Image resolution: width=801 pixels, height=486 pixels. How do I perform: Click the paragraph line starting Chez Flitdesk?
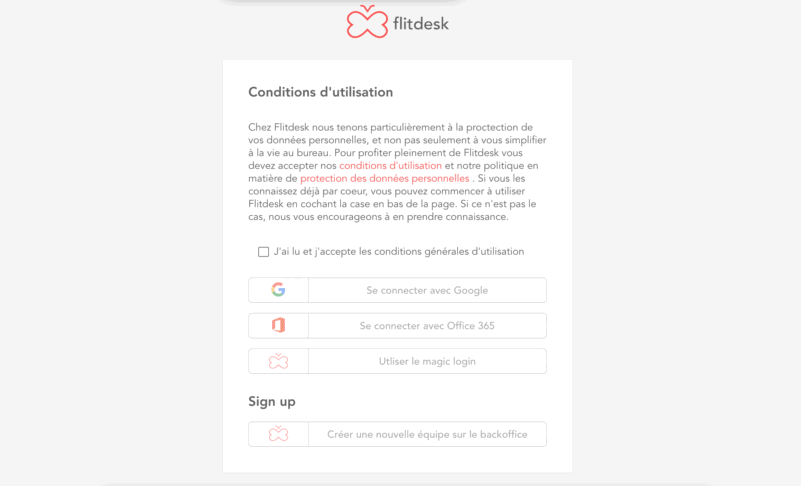(390, 127)
